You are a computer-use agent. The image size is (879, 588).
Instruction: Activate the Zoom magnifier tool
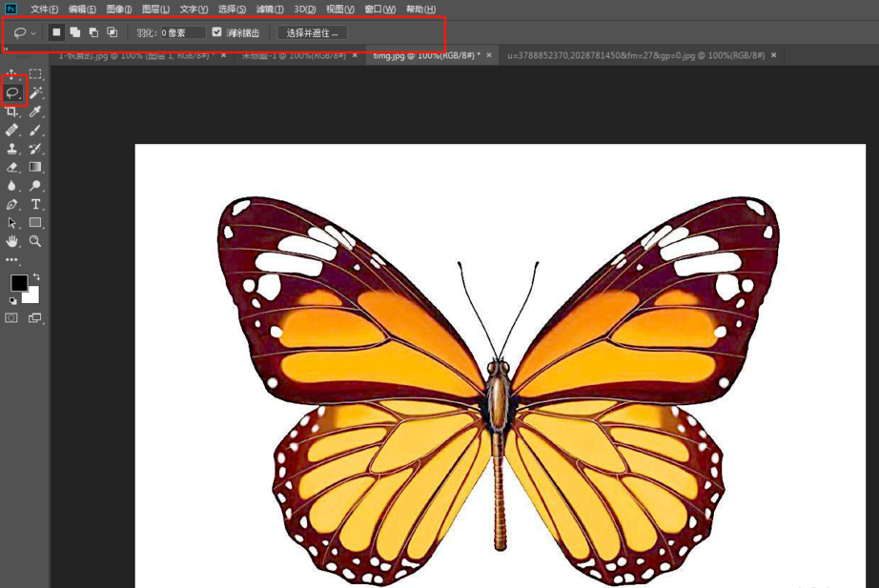coord(35,241)
